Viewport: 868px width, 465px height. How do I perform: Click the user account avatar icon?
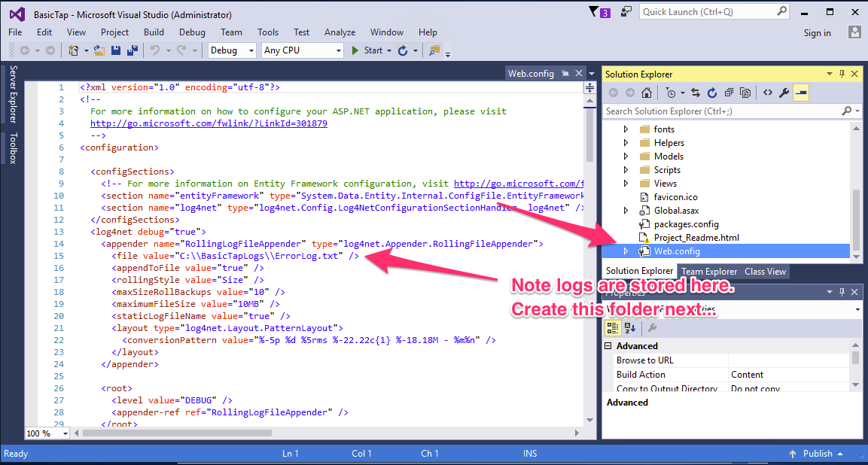854,32
